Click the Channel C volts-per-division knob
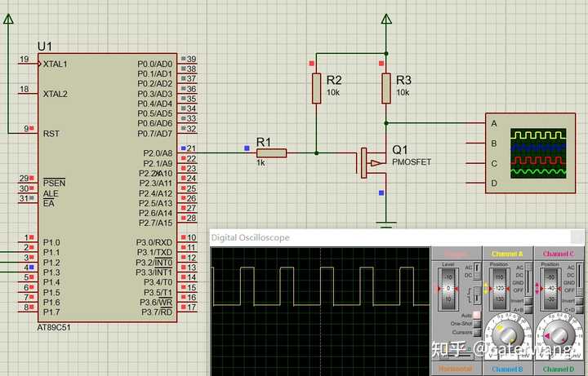588x376 pixels. tap(559, 334)
